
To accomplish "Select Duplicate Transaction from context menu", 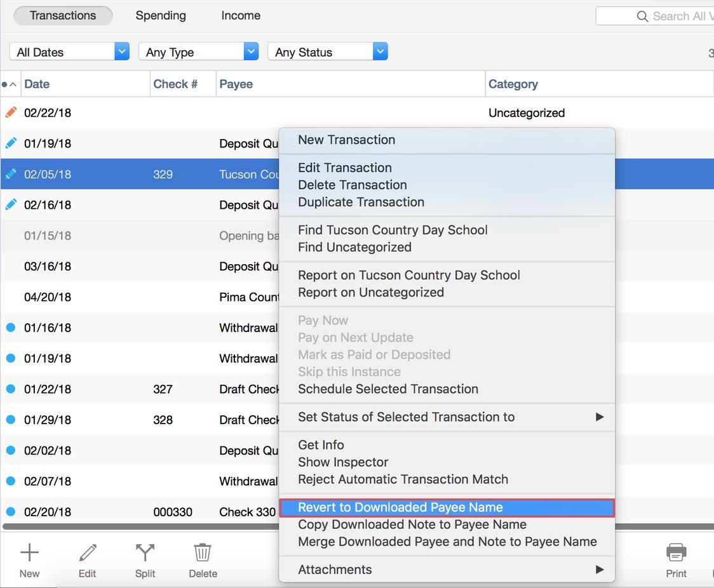I will pos(361,202).
